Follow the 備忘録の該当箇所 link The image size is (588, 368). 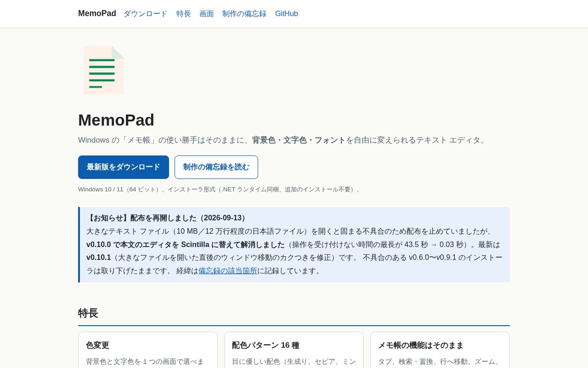pos(228,271)
